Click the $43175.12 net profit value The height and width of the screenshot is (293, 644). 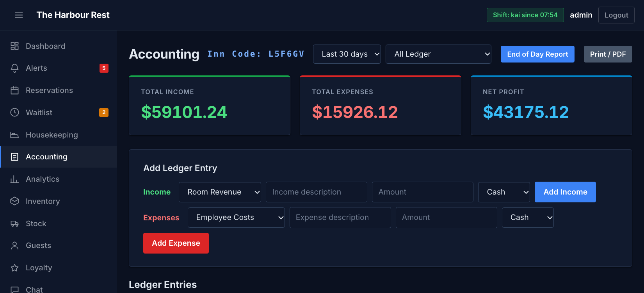(526, 112)
